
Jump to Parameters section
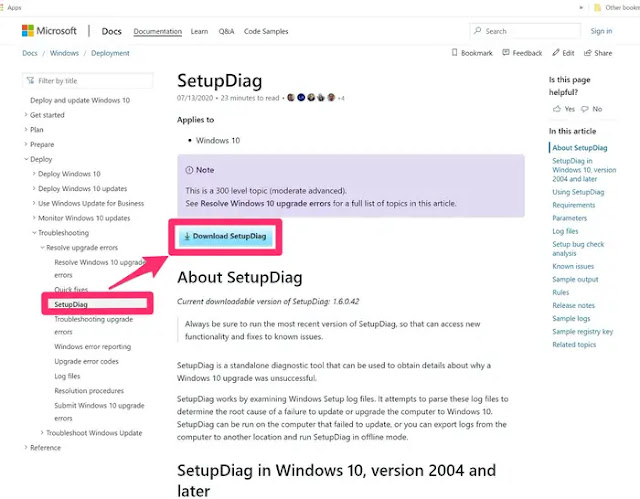pyautogui.click(x=569, y=218)
